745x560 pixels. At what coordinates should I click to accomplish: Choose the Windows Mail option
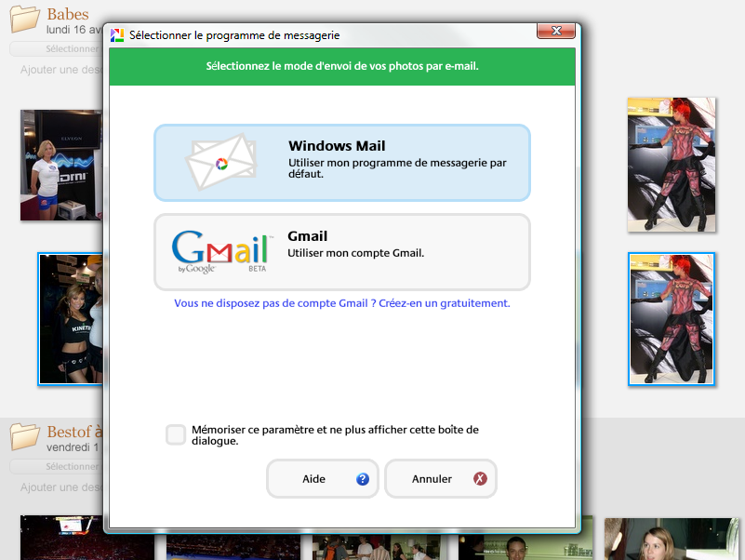pyautogui.click(x=342, y=163)
